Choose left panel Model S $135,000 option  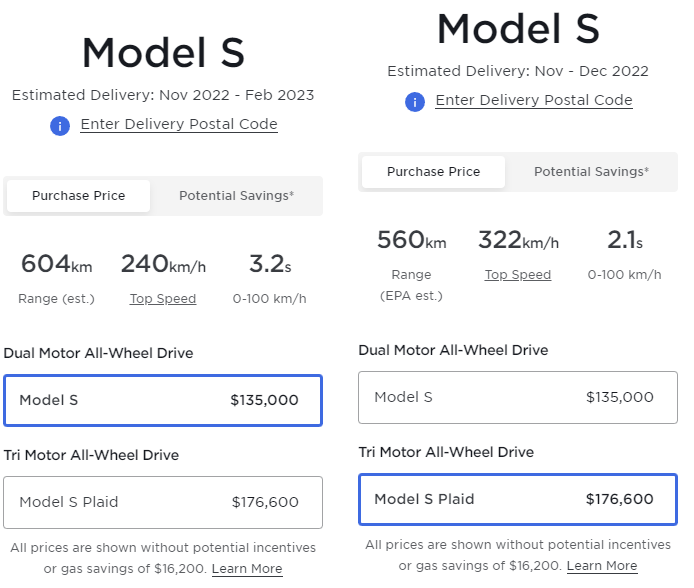(x=162, y=400)
